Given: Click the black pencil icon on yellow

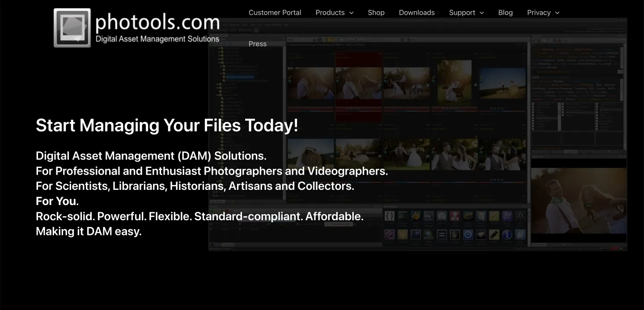Looking at the screenshot, I should (494, 235).
